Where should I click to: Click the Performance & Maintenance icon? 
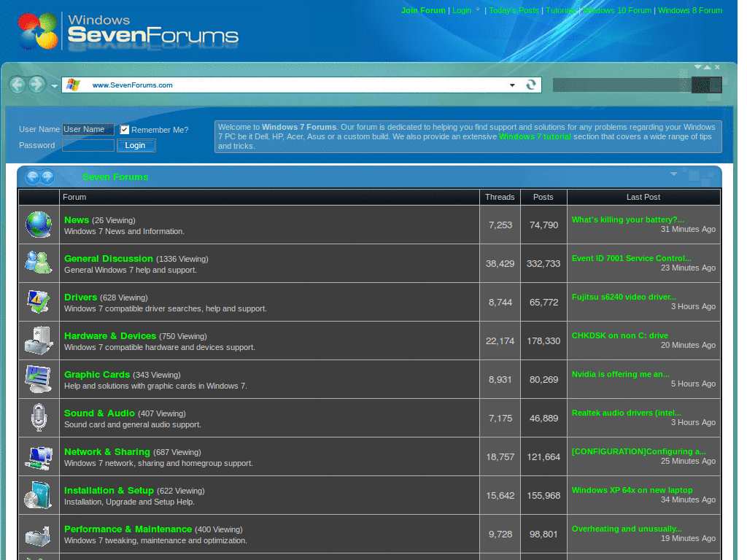38,535
